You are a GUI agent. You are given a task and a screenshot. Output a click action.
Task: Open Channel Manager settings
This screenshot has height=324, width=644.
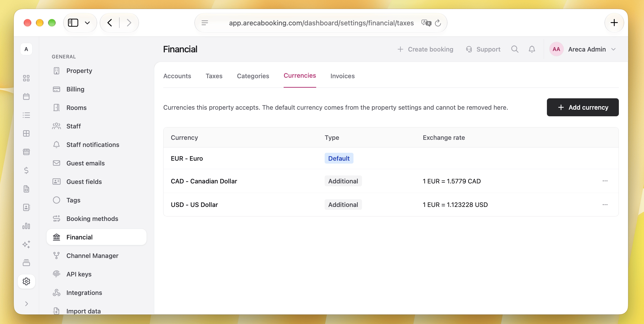96,256
